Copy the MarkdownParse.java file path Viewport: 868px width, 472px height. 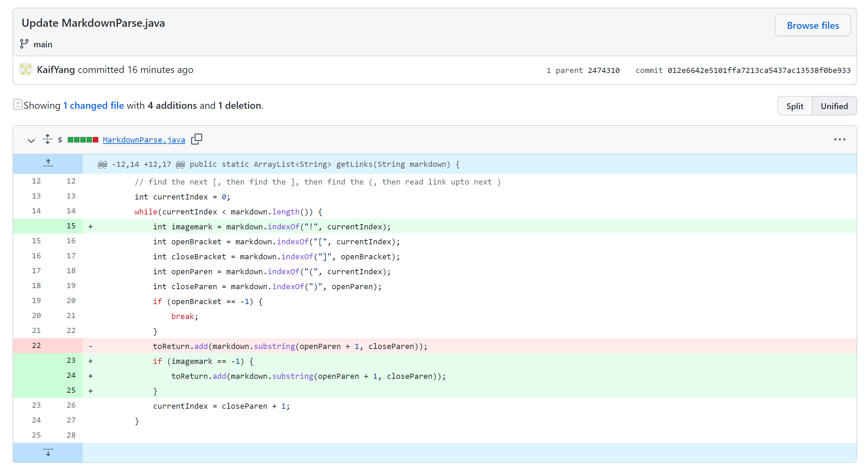click(x=196, y=139)
